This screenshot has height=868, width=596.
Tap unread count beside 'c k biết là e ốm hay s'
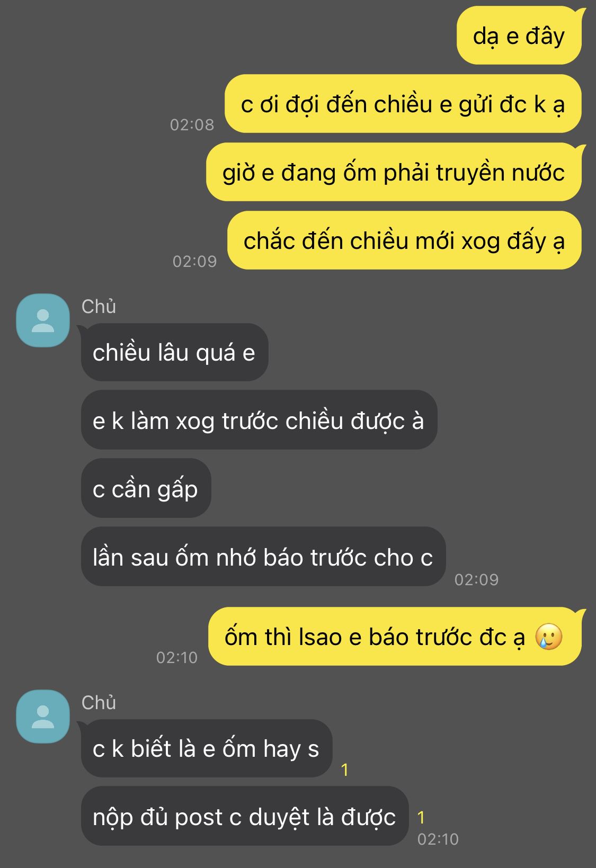click(x=345, y=769)
